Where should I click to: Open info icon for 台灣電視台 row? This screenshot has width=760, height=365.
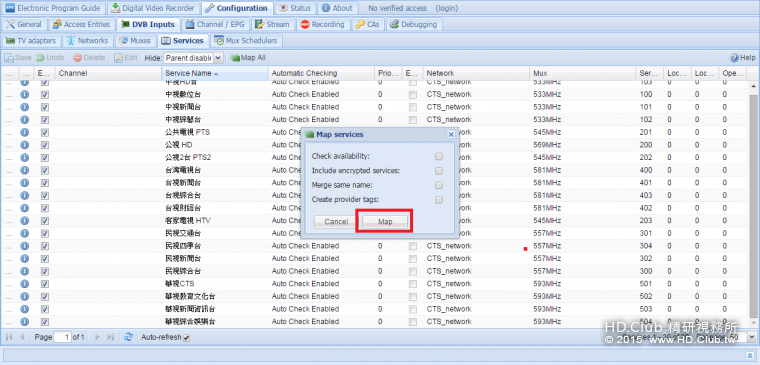tap(24, 170)
